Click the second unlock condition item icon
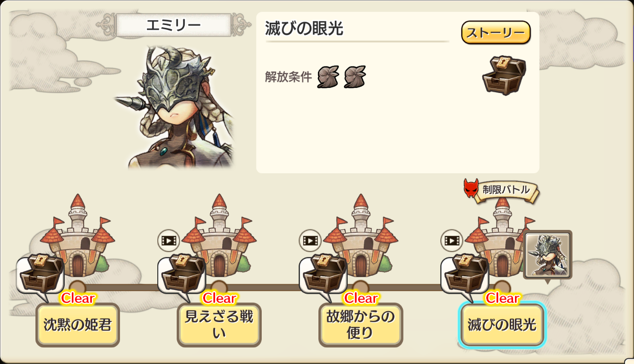The width and height of the screenshot is (634, 364). pos(355,77)
